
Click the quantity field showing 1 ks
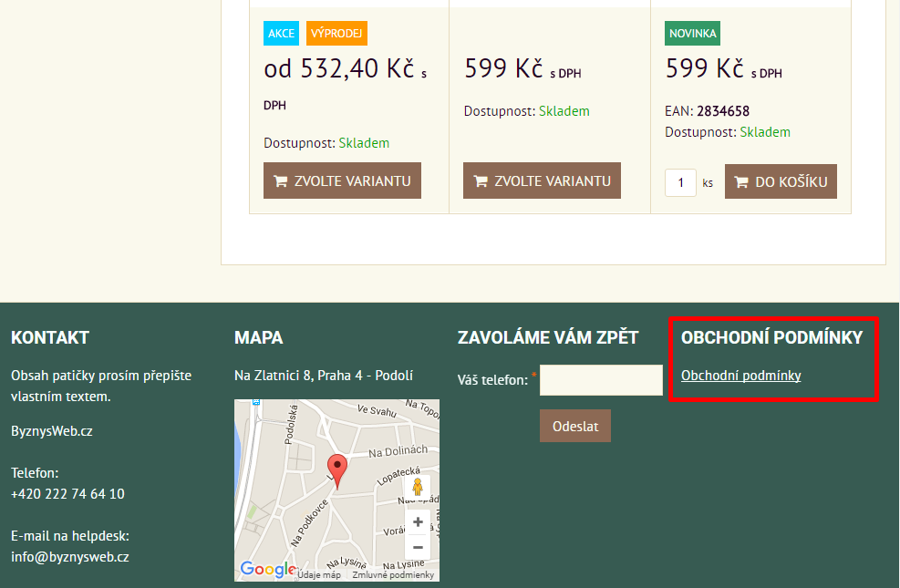pos(680,182)
